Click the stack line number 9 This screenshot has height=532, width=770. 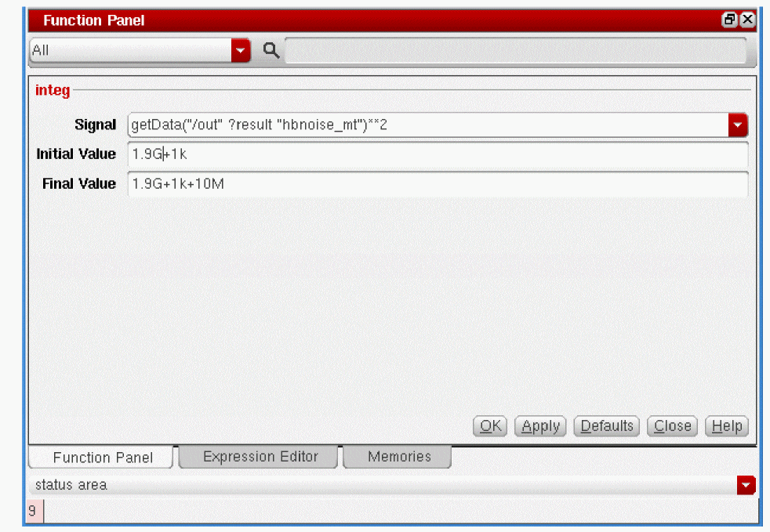pos(33,511)
